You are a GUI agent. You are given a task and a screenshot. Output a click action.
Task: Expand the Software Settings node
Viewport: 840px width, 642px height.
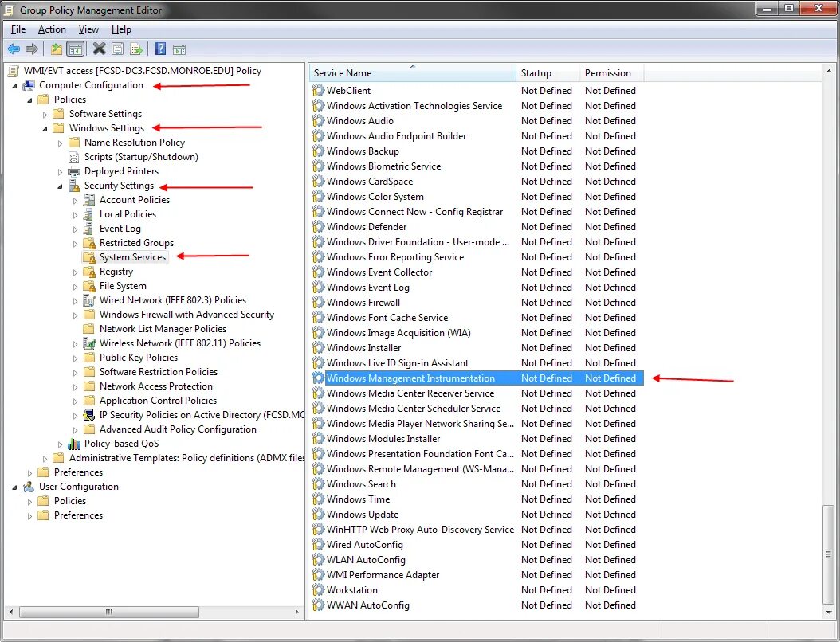pos(45,115)
